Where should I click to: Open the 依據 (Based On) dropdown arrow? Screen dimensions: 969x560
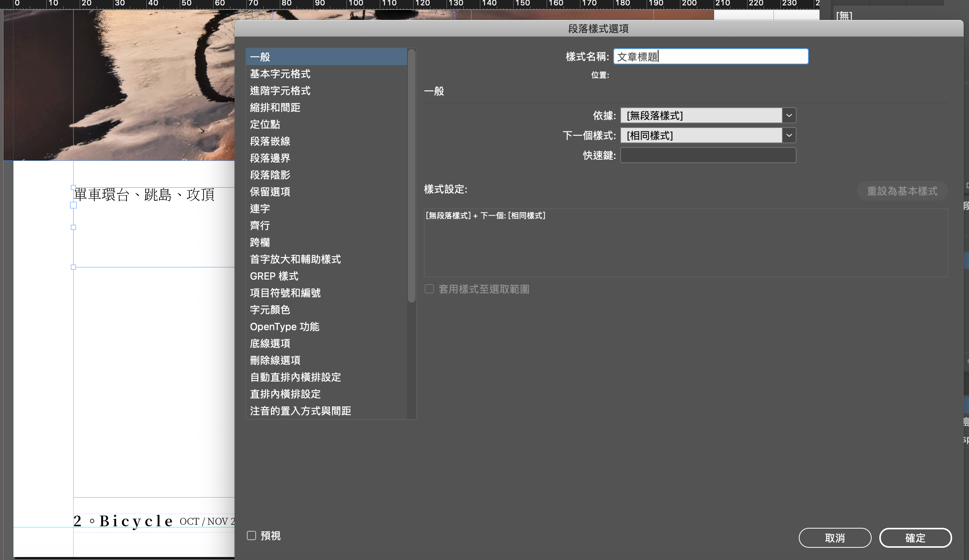pyautogui.click(x=789, y=115)
